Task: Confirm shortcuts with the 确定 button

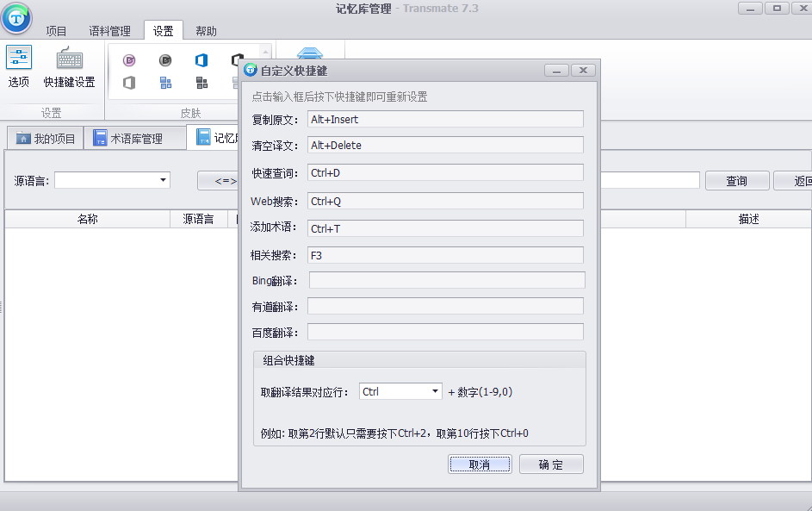Action: pyautogui.click(x=551, y=464)
